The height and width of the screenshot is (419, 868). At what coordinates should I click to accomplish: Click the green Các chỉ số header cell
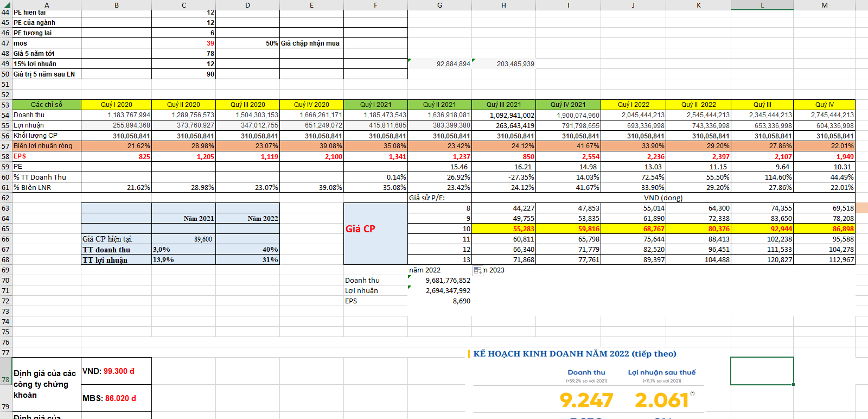(x=47, y=105)
